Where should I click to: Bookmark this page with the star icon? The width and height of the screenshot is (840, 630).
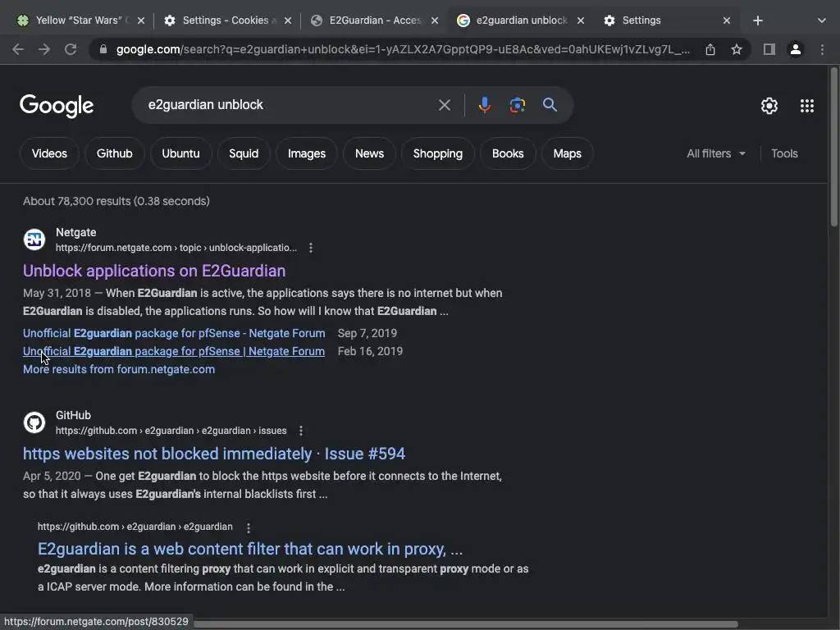(737, 49)
